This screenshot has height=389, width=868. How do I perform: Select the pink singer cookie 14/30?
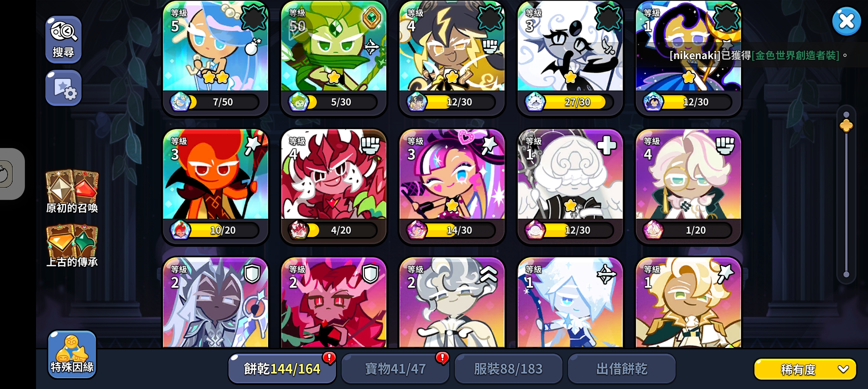point(452,187)
